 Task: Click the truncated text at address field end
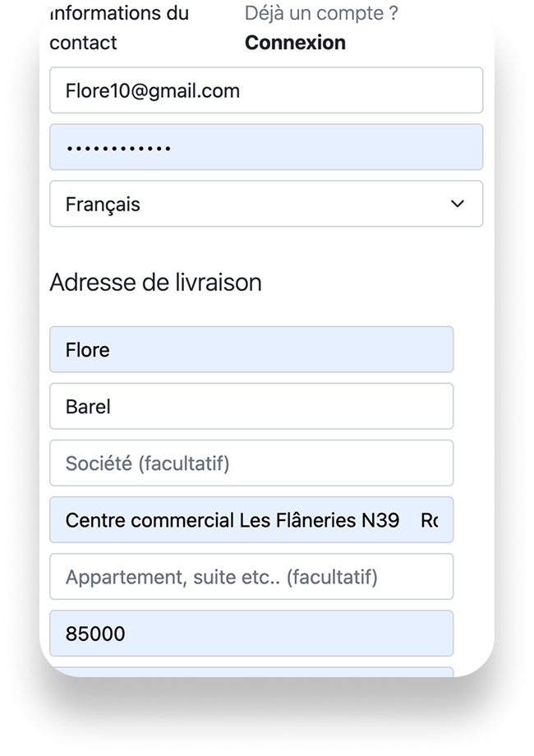pos(430,519)
